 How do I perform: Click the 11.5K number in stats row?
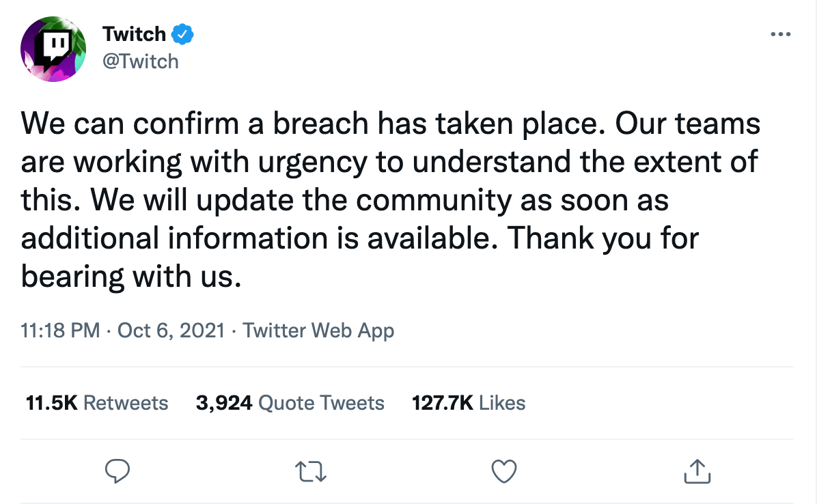pos(51,403)
